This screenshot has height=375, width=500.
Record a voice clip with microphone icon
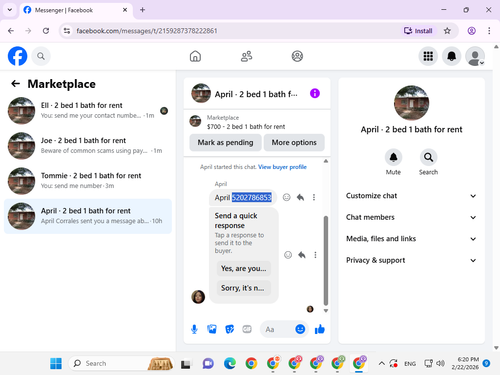tap(194, 329)
